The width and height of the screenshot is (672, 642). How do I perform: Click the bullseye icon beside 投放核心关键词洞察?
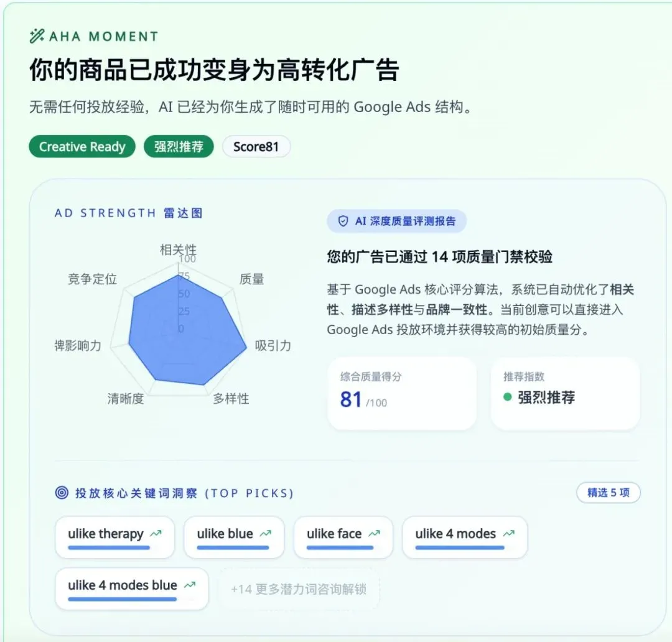point(61,493)
